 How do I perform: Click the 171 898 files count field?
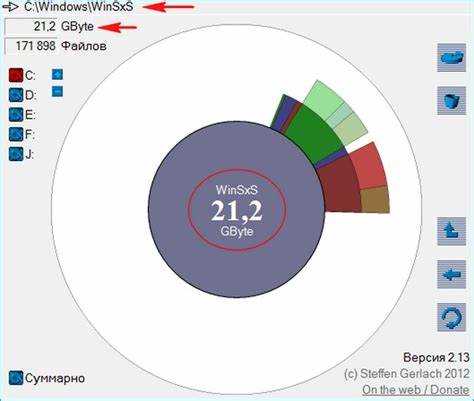coord(31,46)
